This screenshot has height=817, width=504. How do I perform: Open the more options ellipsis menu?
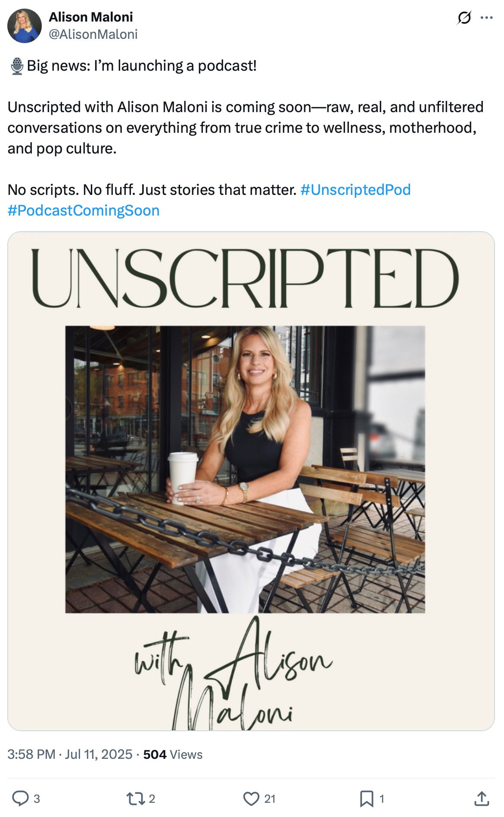tap(488, 18)
